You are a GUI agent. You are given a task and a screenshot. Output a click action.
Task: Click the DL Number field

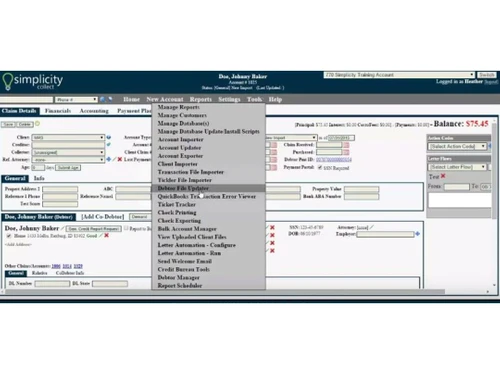(52, 284)
